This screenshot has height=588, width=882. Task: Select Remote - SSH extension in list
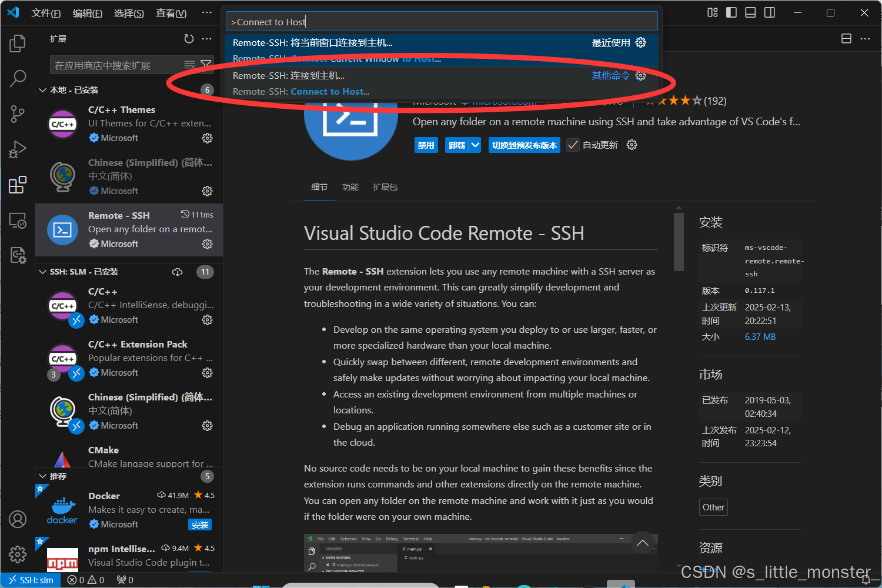tap(129, 230)
